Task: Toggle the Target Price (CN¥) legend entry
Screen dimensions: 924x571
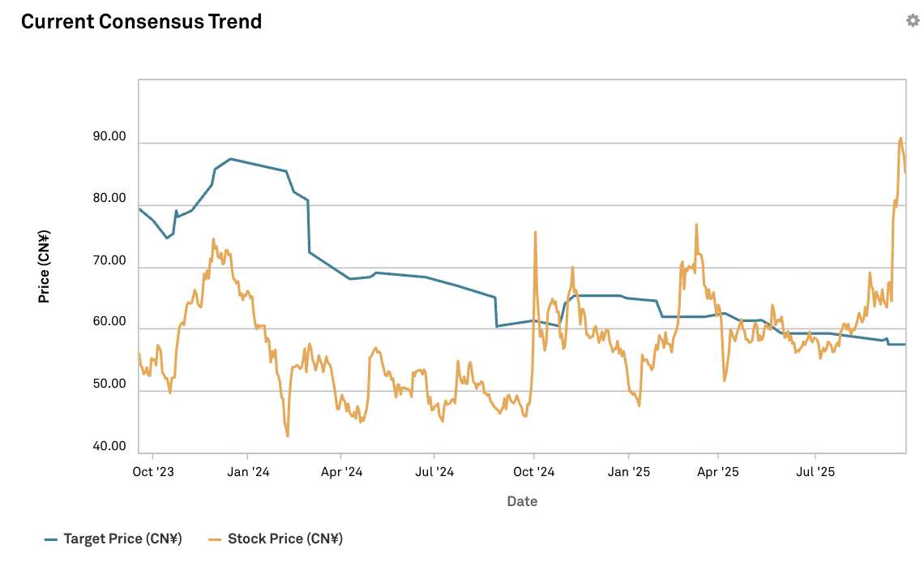Action: [113, 539]
